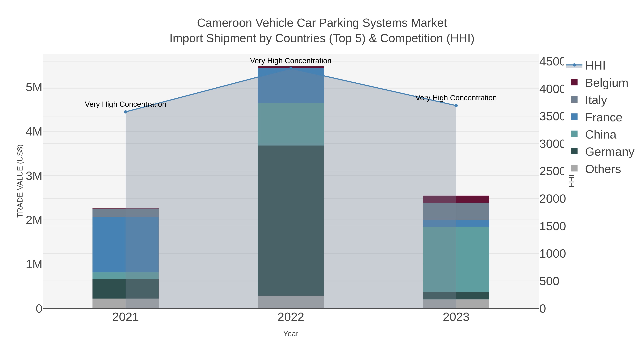Click the France segment in the 2023 bar
The height and width of the screenshot is (362, 644).
(x=456, y=223)
